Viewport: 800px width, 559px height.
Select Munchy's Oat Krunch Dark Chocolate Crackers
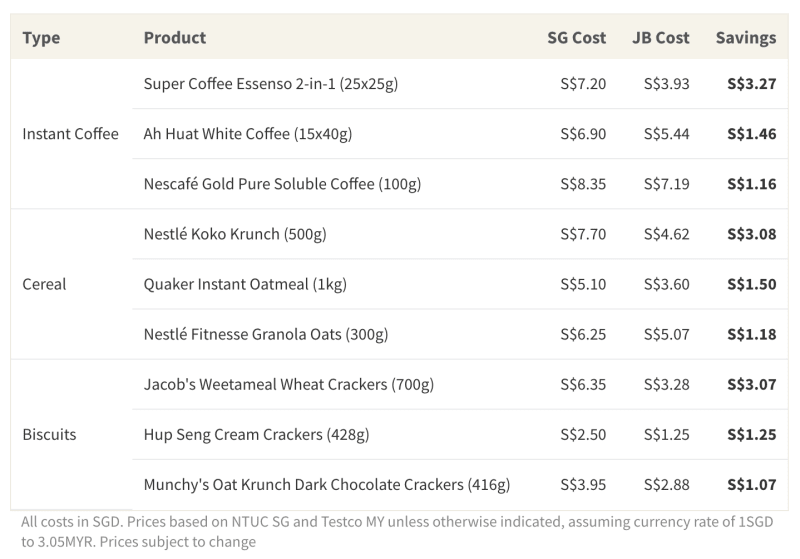tap(327, 485)
